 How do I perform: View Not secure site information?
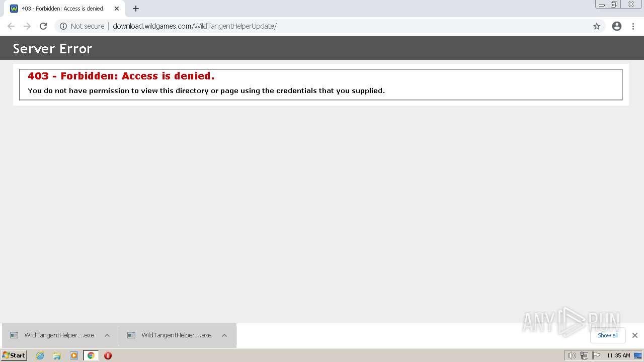82,26
